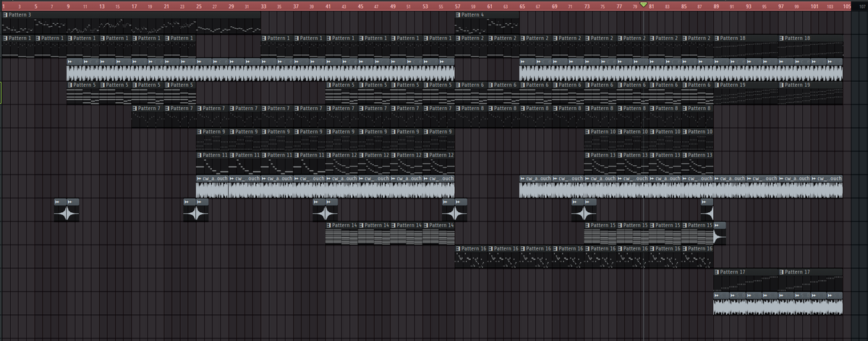This screenshot has height=341, width=868.
Task: Select the reverse crash waveform ending at bar 57
Action: click(448, 214)
